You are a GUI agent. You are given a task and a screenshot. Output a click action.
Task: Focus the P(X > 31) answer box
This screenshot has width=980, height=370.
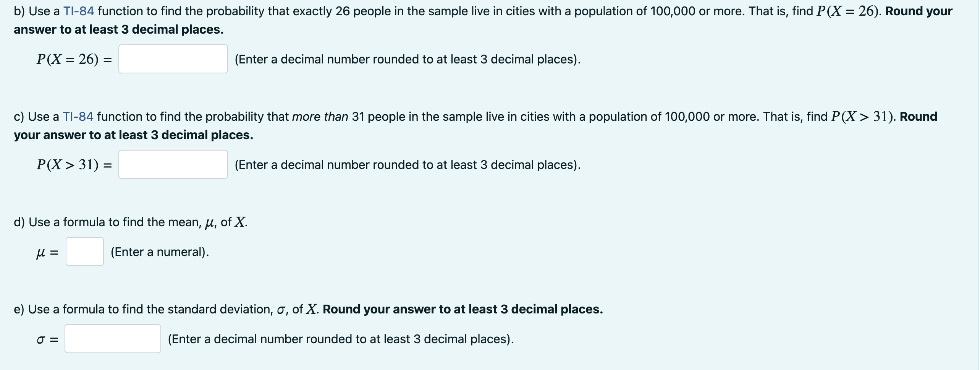pyautogui.click(x=173, y=164)
